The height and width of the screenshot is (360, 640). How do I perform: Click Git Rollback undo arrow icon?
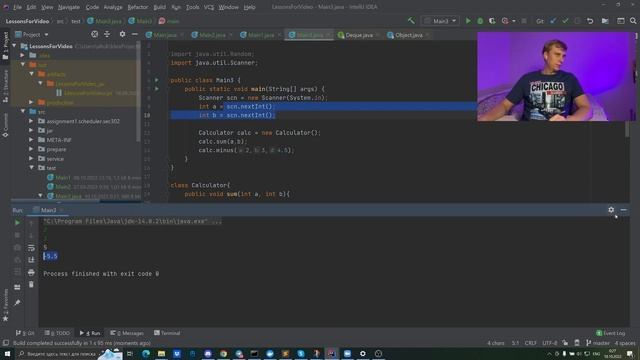[590, 21]
